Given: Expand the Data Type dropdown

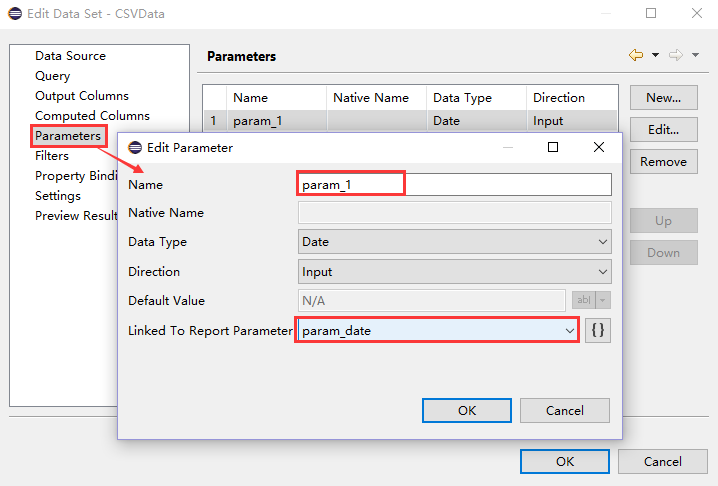Looking at the screenshot, I should tap(455, 242).
